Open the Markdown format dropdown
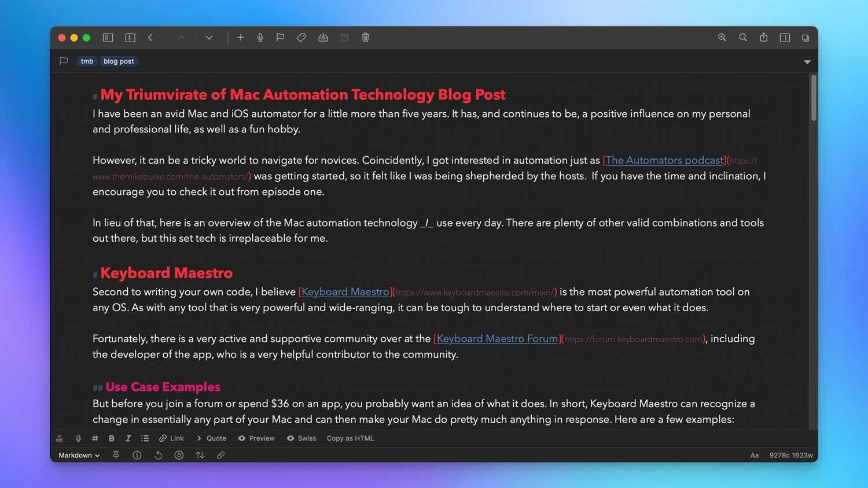Screen dimensions: 868x488 (77, 455)
